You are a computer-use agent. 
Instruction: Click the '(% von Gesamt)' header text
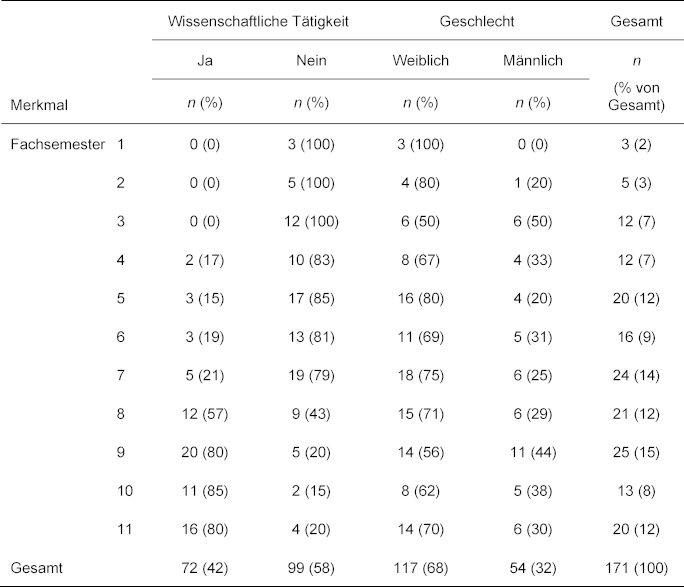(x=636, y=95)
